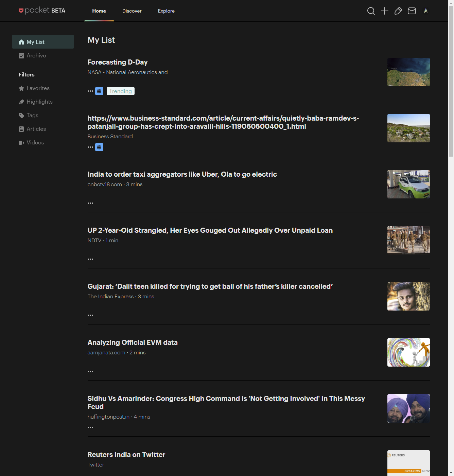Click the 'Business Standard' source text
This screenshot has width=454, height=476.
(110, 137)
